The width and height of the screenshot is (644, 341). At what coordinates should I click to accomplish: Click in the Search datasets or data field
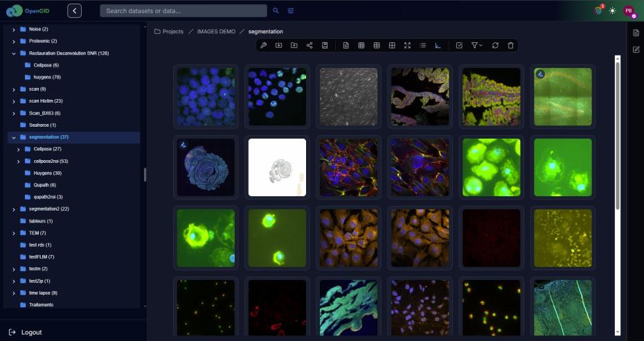[184, 10]
